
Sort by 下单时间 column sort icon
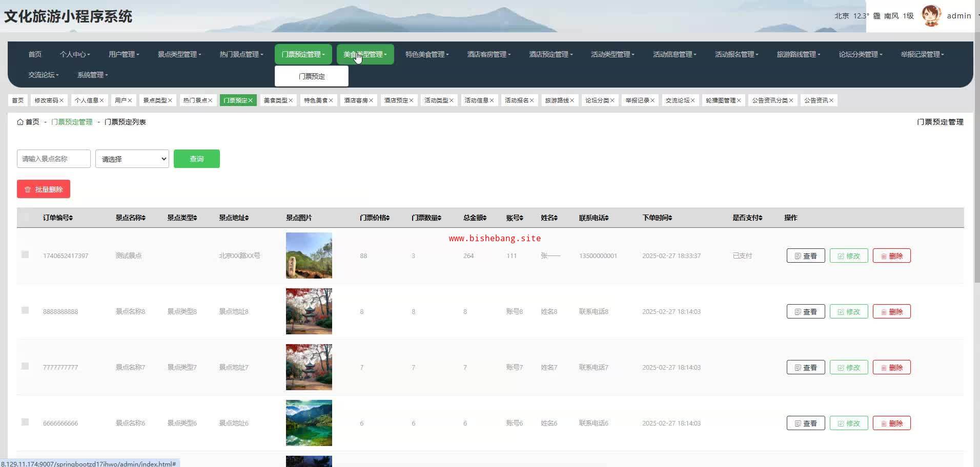point(670,218)
